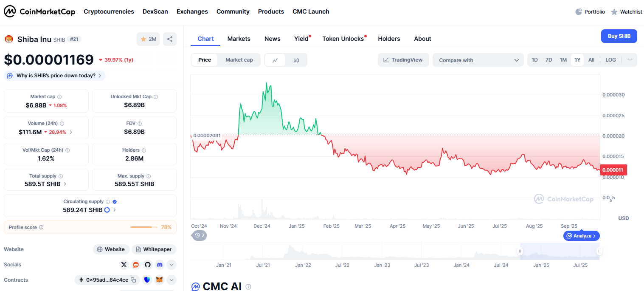This screenshot has width=644, height=291.
Task: Switch to the Markets tab
Action: tap(239, 39)
